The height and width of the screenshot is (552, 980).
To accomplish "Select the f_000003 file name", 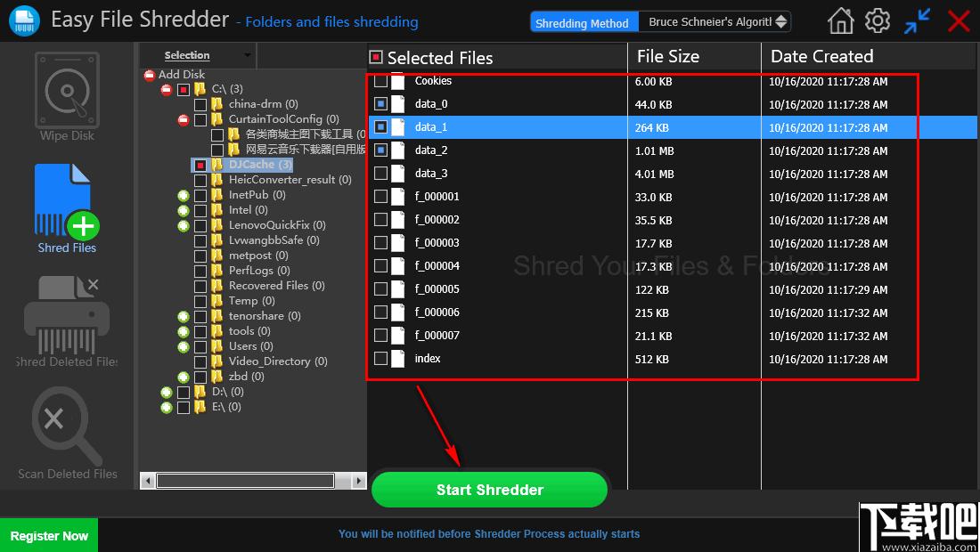I will (x=437, y=242).
